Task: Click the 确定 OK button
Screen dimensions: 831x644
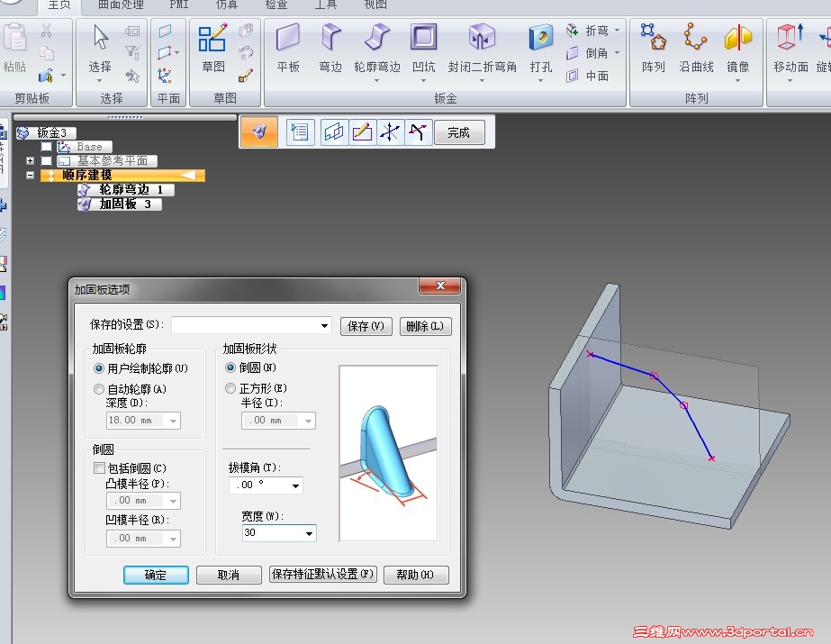Action: (x=156, y=575)
